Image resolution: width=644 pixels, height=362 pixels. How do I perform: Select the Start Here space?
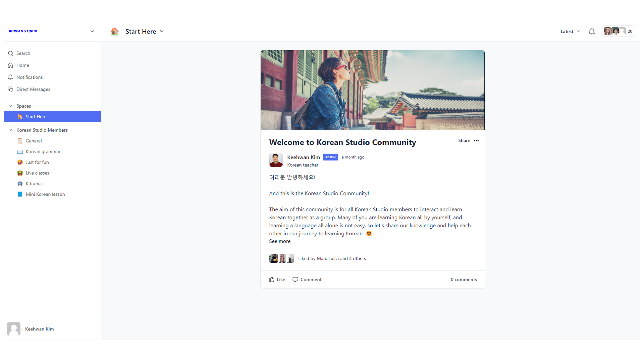[x=52, y=117]
